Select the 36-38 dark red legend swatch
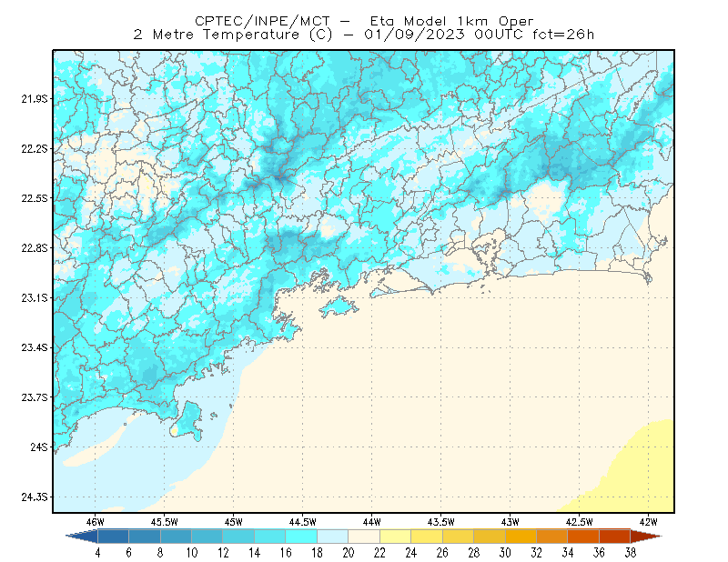The image size is (728, 562). click(615, 537)
